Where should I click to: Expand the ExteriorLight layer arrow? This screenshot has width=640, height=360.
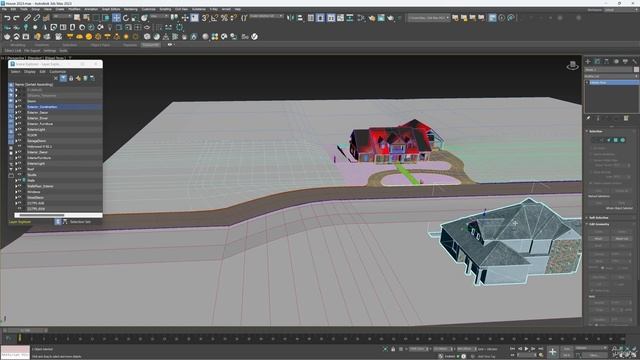tap(16, 129)
